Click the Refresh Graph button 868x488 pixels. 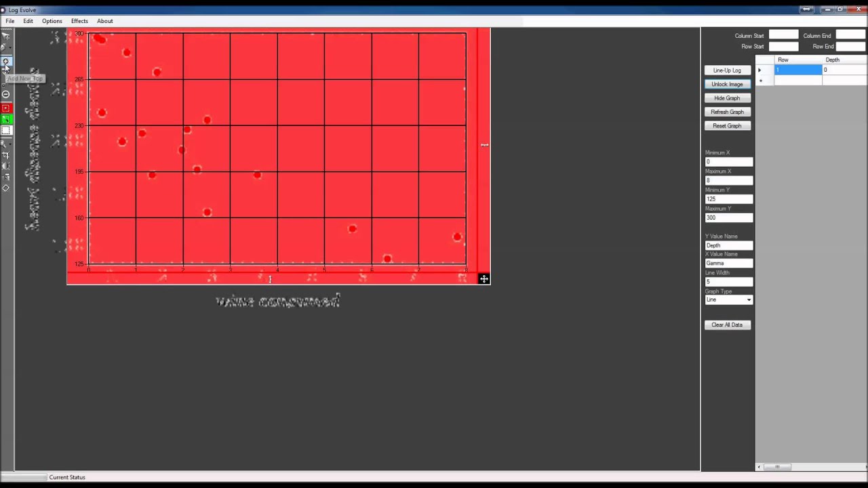728,112
